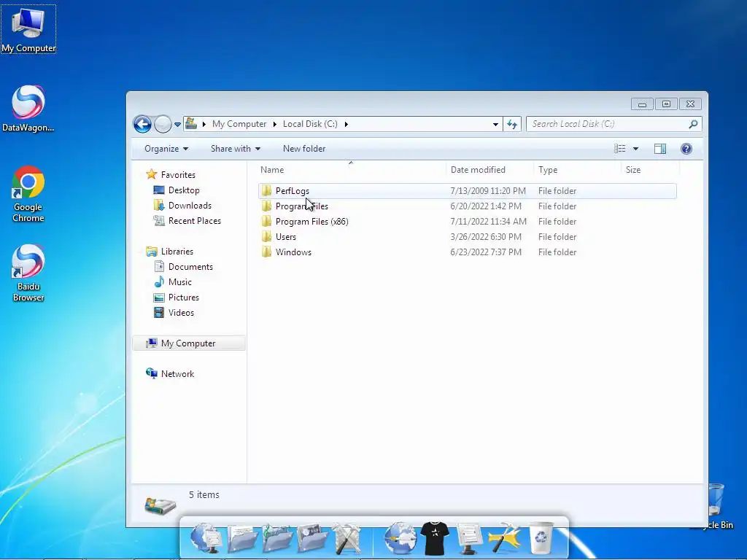The height and width of the screenshot is (560, 747).
Task: Click the greyed Forward navigation button
Action: pos(163,124)
